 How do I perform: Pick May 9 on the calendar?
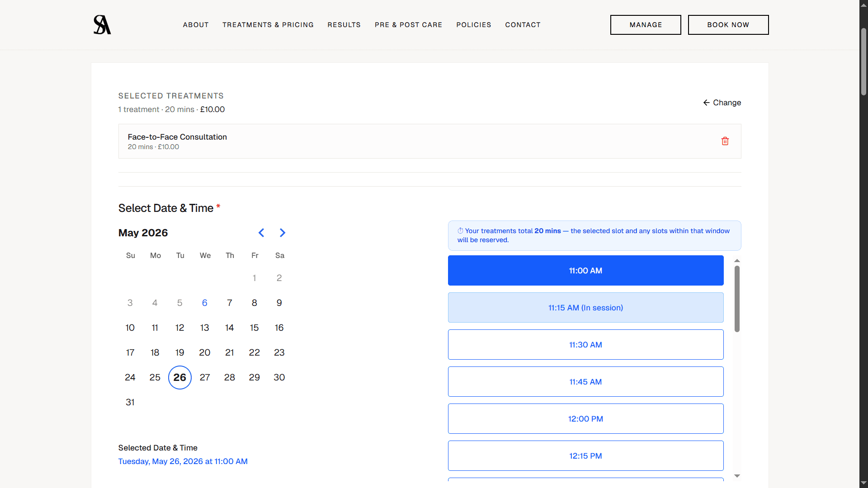279,303
